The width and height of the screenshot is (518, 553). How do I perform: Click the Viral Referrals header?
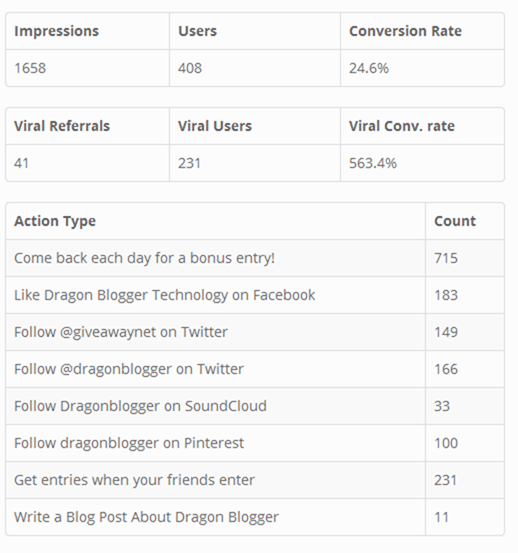[62, 126]
